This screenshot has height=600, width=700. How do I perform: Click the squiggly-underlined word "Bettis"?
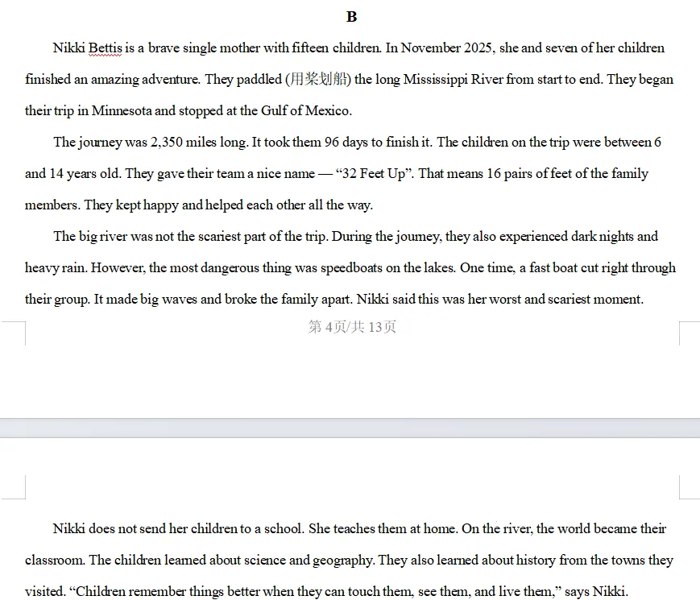[105, 48]
